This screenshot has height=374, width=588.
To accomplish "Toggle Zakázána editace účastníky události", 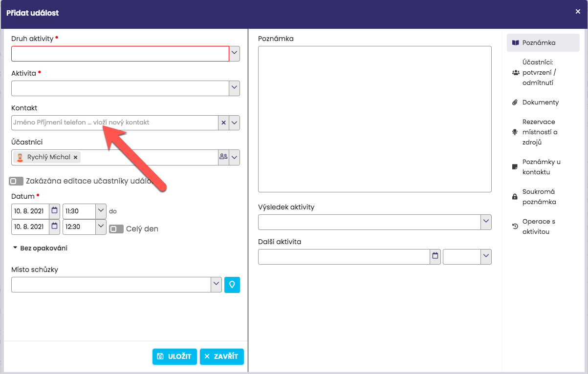I will click(16, 181).
